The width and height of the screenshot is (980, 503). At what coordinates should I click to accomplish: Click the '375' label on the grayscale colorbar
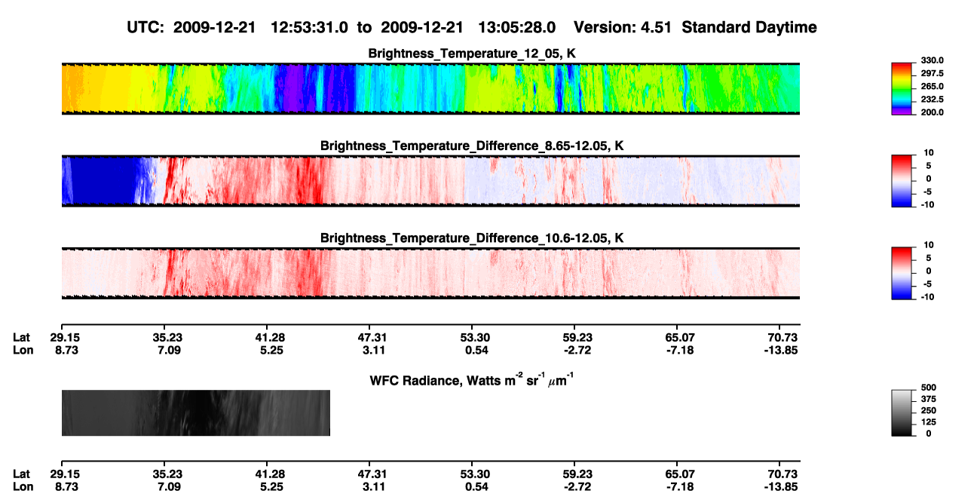929,399
